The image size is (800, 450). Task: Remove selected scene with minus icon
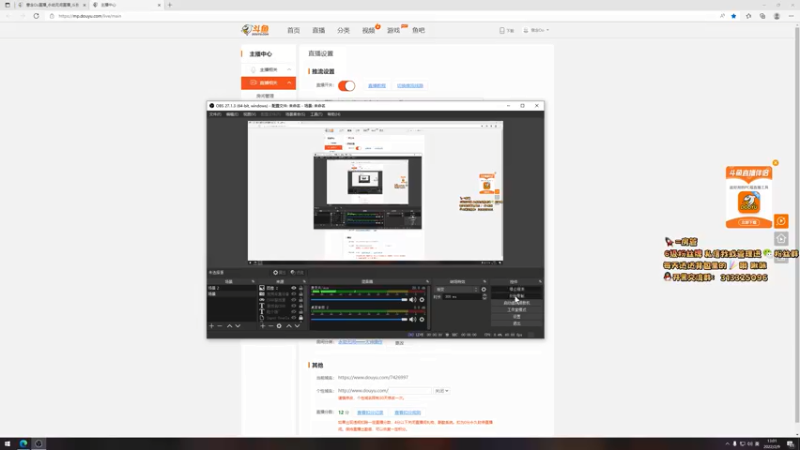point(220,326)
